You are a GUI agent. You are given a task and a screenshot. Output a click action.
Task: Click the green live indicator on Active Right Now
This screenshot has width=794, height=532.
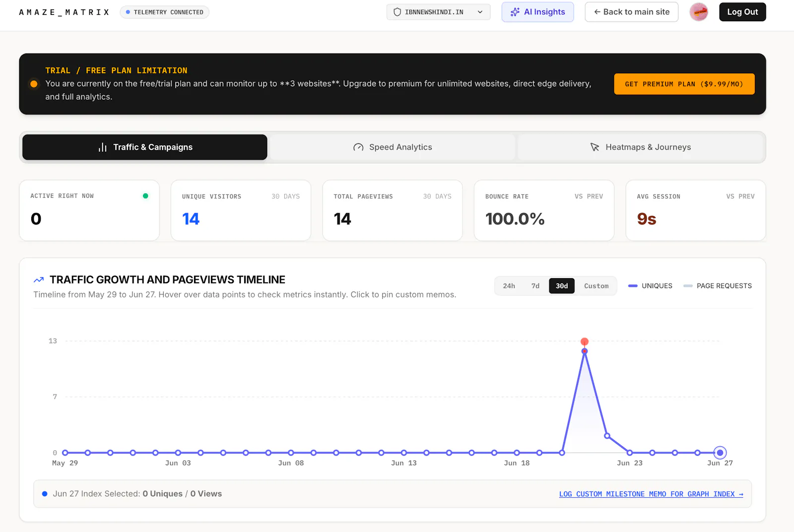[145, 196]
